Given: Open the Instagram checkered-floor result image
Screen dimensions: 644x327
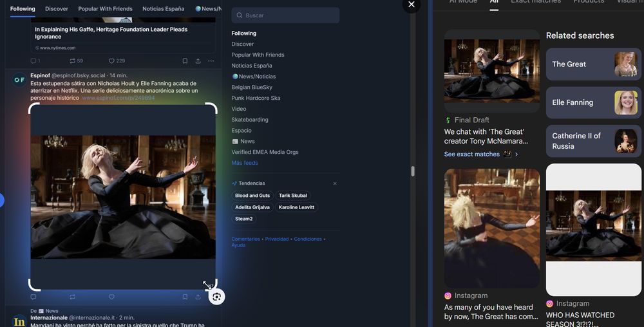Looking at the screenshot, I should (x=492, y=228).
